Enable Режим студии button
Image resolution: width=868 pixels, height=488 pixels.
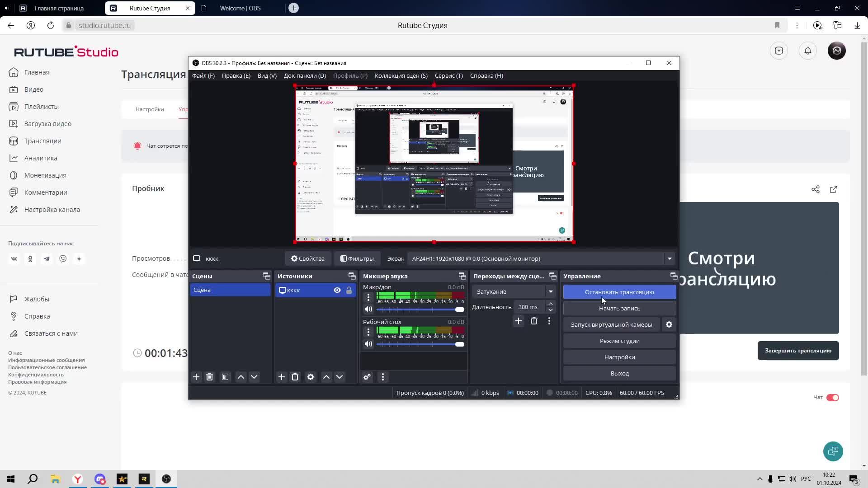619,341
